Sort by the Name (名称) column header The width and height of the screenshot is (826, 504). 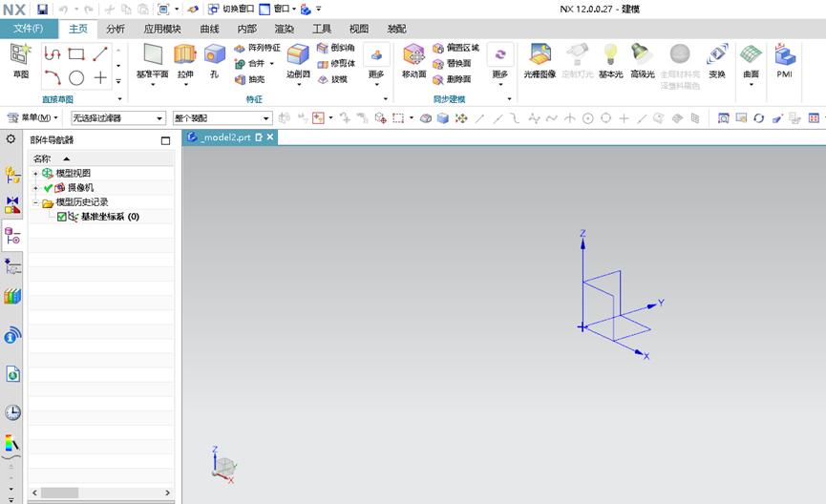(x=100, y=158)
